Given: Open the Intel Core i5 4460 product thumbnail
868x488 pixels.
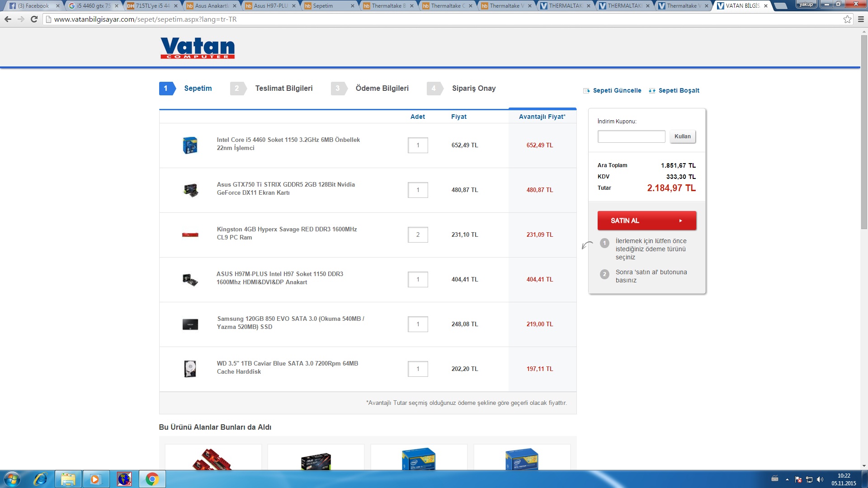Looking at the screenshot, I should point(190,145).
